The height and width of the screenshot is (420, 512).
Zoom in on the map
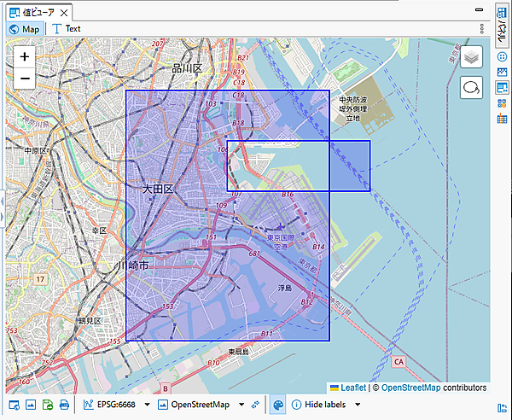tap(25, 56)
